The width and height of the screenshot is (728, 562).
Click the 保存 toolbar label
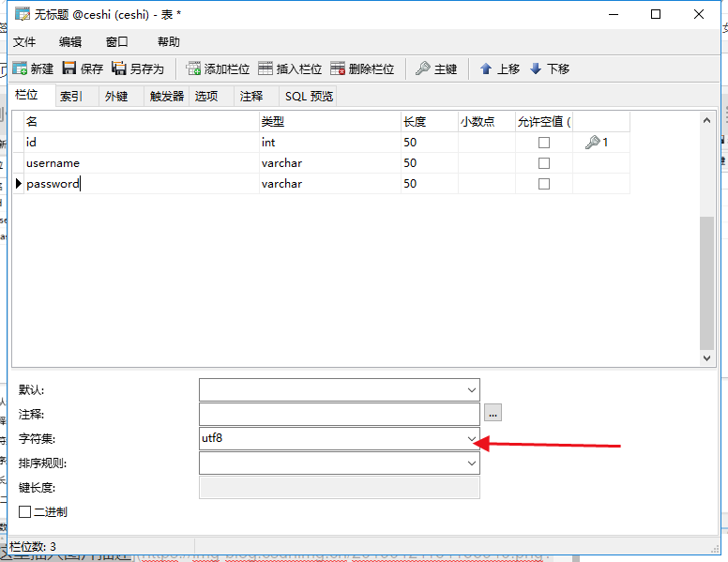pyautogui.click(x=91, y=68)
